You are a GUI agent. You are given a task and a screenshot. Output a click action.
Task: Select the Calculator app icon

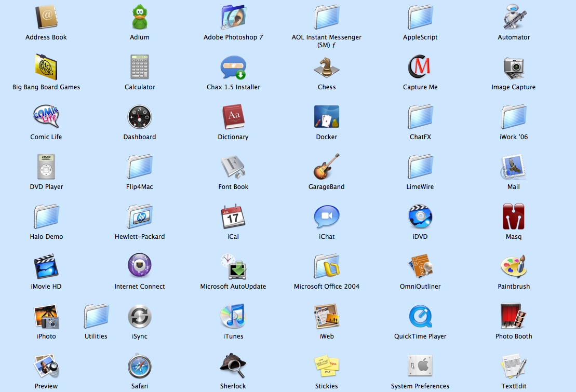(140, 67)
